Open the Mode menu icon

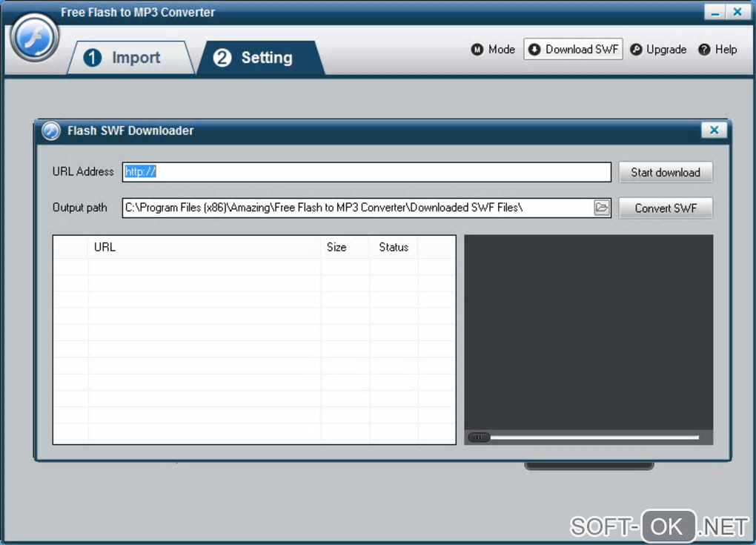click(477, 50)
